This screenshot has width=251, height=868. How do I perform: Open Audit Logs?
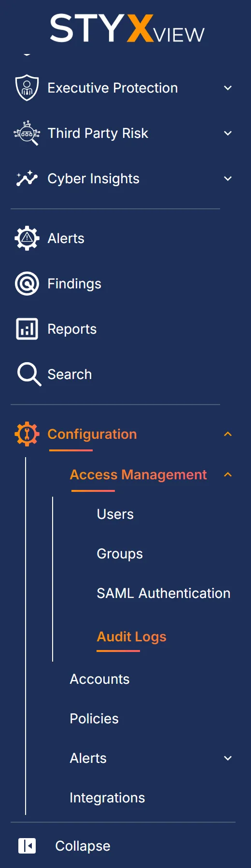132,637
